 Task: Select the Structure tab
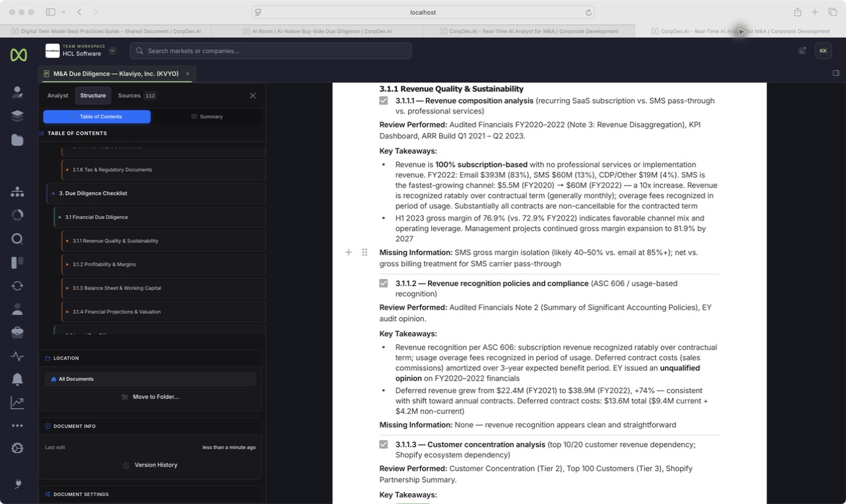(x=93, y=96)
